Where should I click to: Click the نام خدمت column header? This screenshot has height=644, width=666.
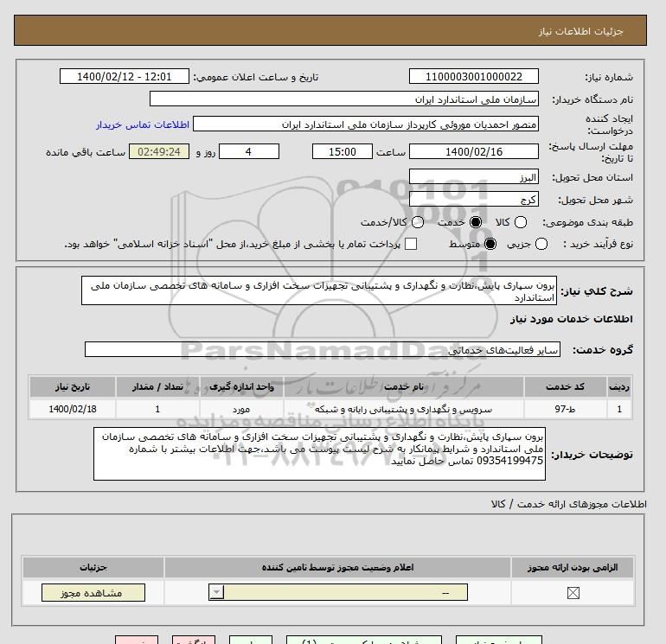coord(404,386)
